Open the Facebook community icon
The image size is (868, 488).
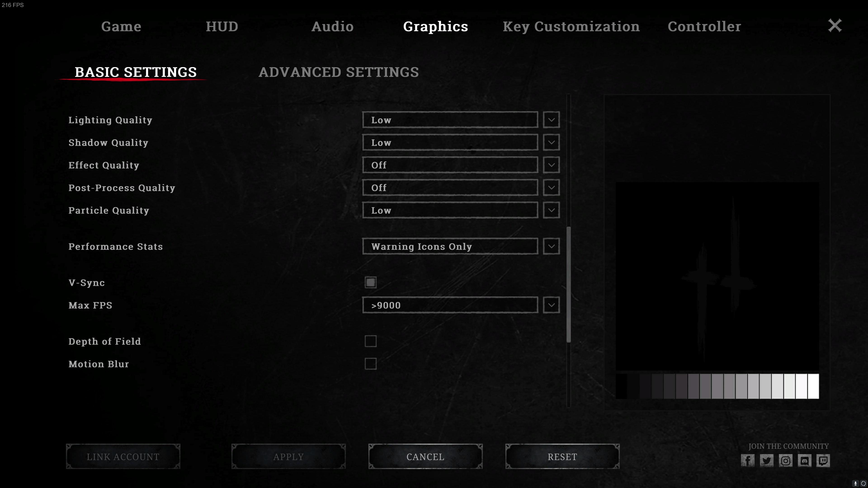tap(747, 460)
